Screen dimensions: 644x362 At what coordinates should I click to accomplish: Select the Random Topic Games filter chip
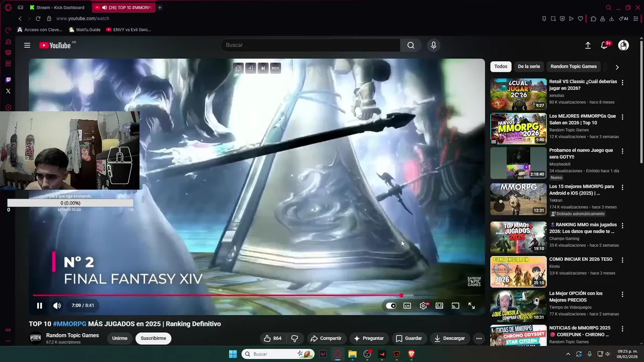coord(574,66)
